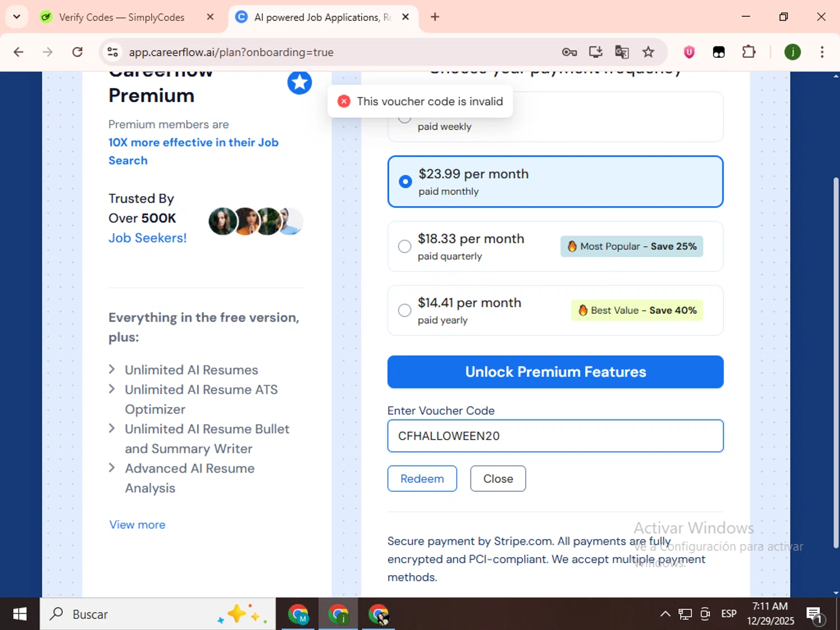Open the password manager key icon
Screen dimensions: 840x630
tap(569, 52)
